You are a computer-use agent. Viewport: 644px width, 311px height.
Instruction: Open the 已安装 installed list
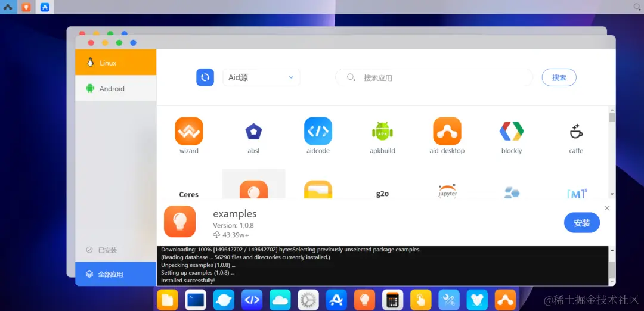tap(101, 250)
